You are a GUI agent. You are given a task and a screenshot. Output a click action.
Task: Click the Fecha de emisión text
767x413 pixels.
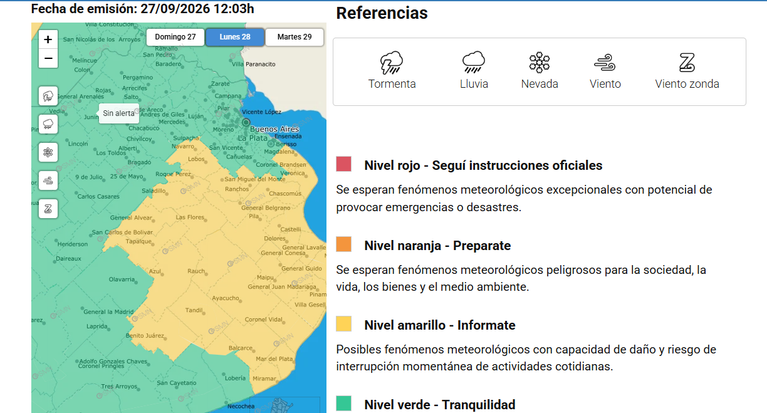142,9
